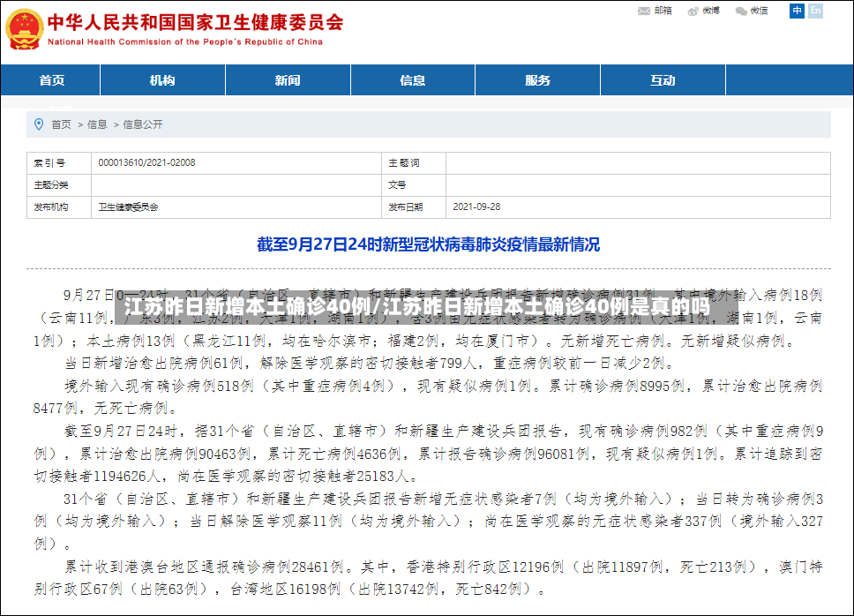This screenshot has width=854, height=616.
Task: Select index number 000013610/2021-02008
Action: point(146,162)
